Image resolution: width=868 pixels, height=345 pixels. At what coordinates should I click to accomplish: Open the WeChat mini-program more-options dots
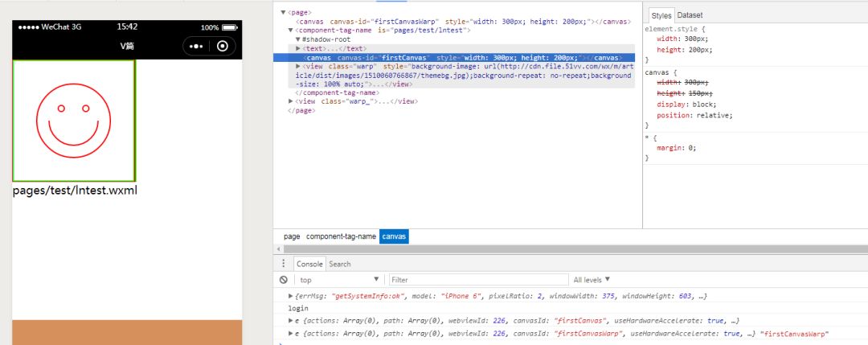click(x=196, y=47)
